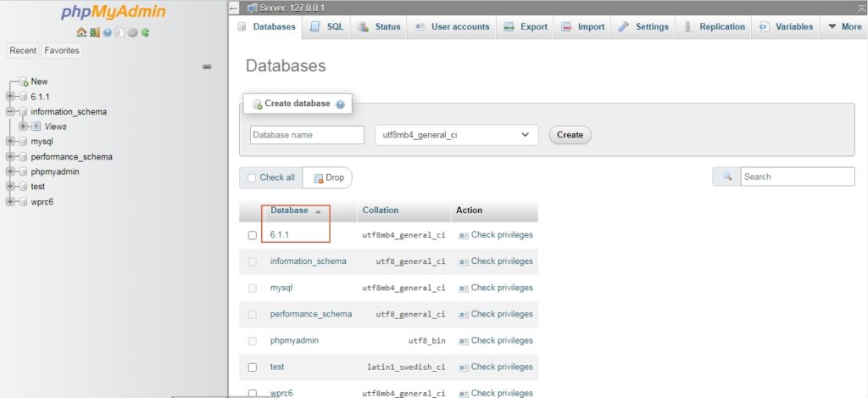Open the User accounts tab

452,26
